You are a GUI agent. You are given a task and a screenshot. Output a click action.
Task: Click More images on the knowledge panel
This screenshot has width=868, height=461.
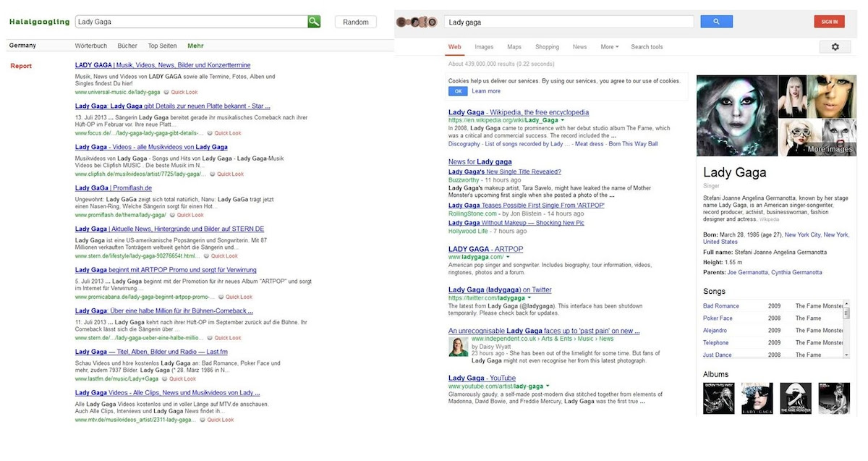pos(829,149)
